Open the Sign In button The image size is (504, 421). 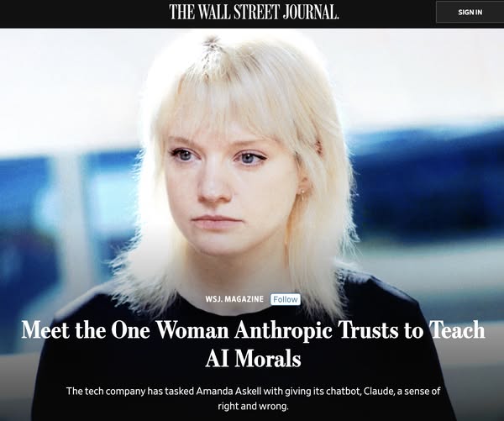click(x=470, y=13)
